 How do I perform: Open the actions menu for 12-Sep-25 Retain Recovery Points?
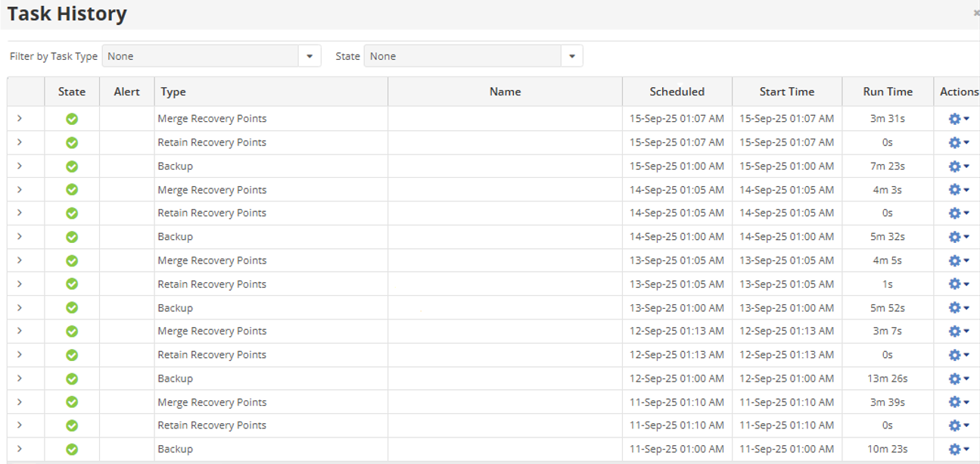[x=959, y=354]
